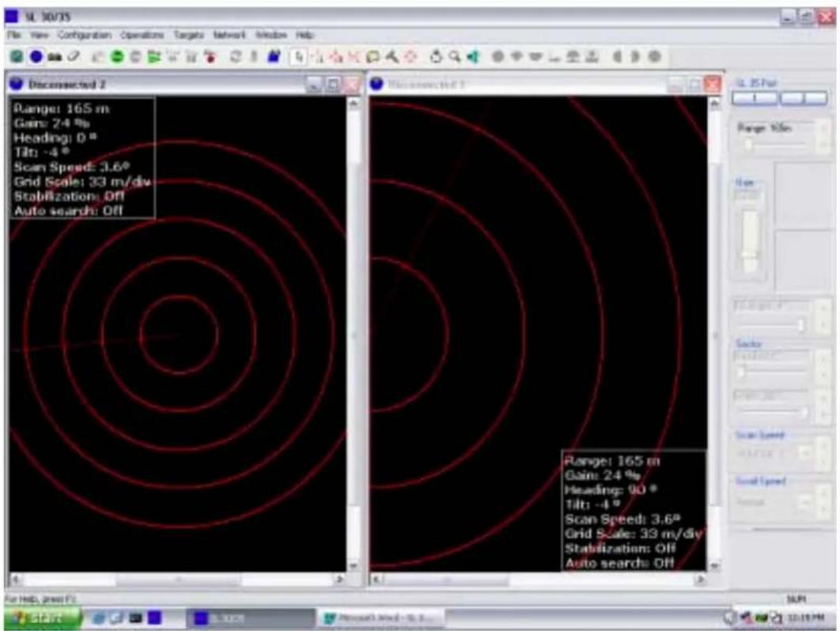Click 'Grid Scale: 33 m/div' in left sonar view
Viewport: 840px width, 631px height.
(x=82, y=182)
